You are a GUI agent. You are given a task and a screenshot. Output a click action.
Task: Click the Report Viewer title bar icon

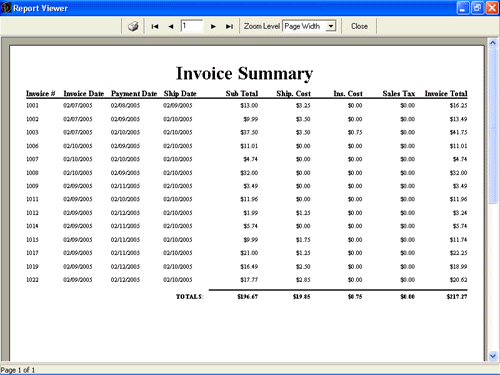click(6, 8)
